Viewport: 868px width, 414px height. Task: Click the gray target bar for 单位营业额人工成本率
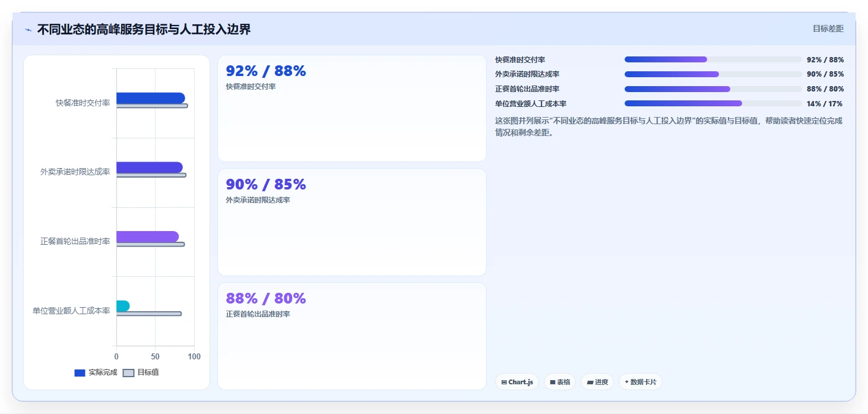[x=149, y=314]
